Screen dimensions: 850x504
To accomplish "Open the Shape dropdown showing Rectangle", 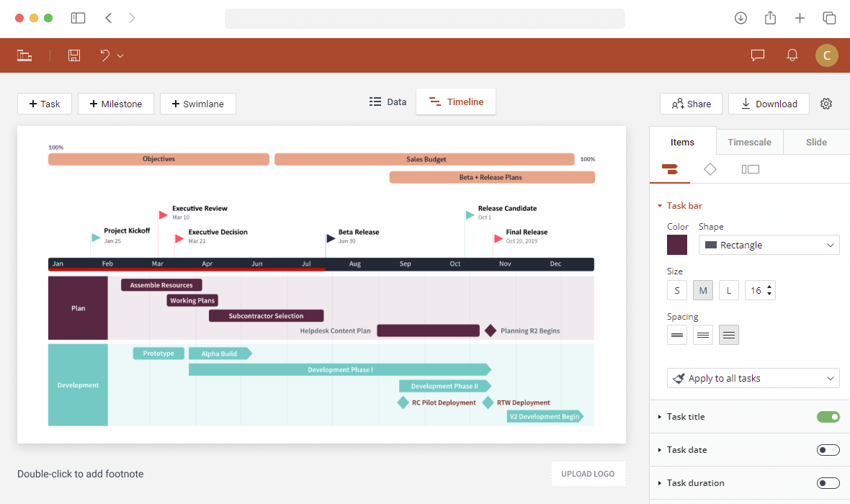I will [769, 244].
